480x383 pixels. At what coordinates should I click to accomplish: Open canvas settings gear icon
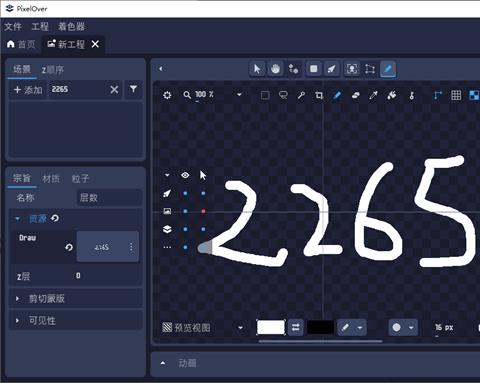coord(167,95)
